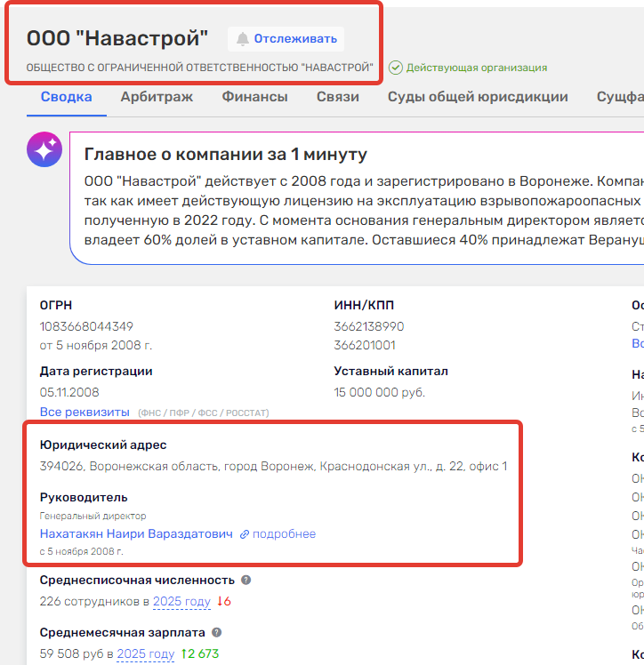The image size is (644, 665).
Task: Click the red down arrow by employee count
Action: [221, 602]
